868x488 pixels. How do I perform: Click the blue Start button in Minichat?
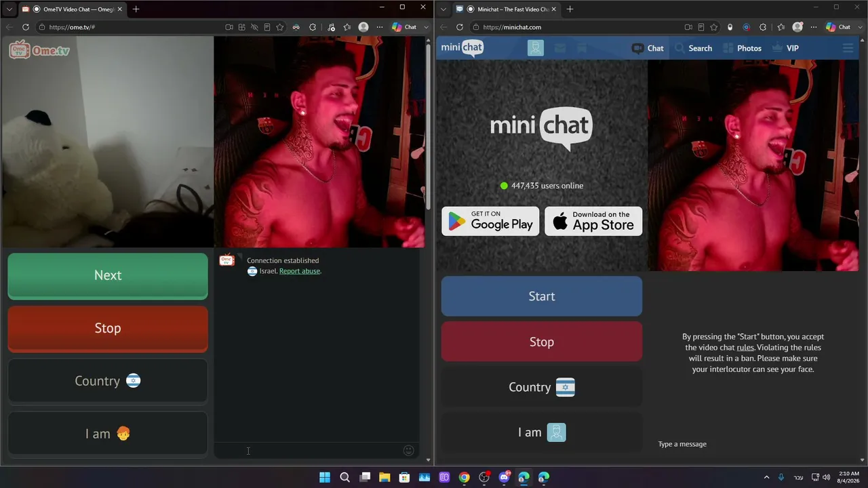tap(542, 296)
